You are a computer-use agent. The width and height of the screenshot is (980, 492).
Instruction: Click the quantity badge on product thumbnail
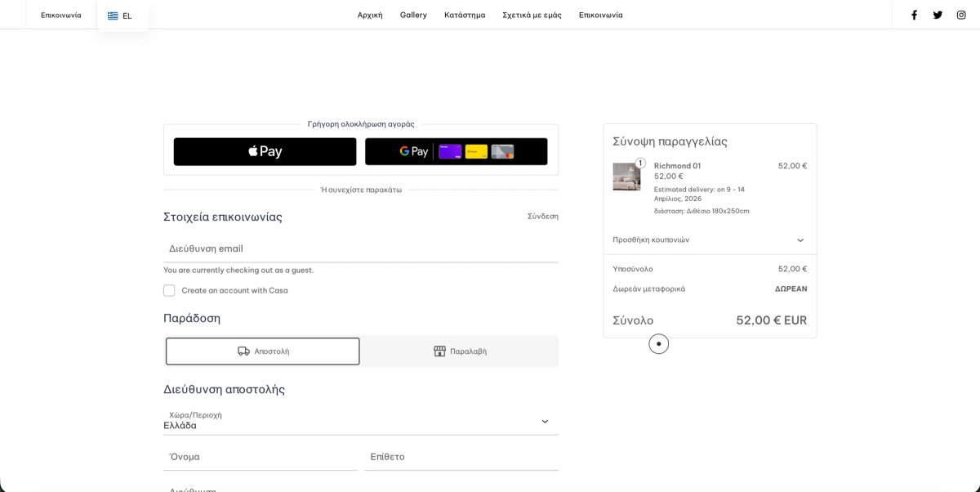tap(640, 163)
